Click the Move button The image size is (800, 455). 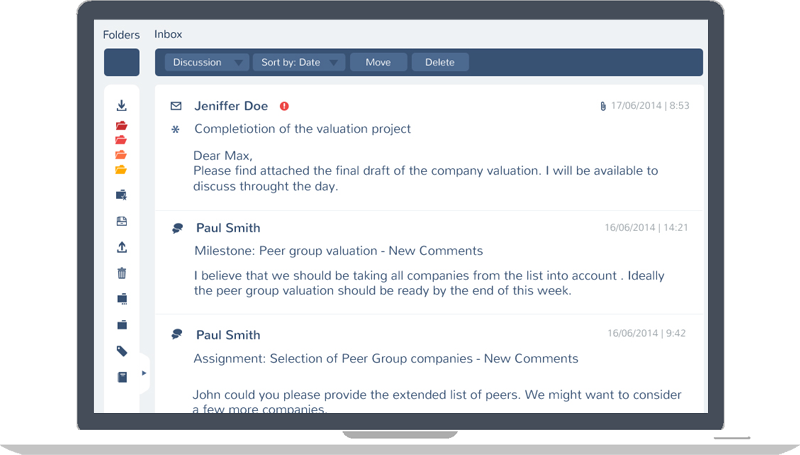tap(378, 62)
